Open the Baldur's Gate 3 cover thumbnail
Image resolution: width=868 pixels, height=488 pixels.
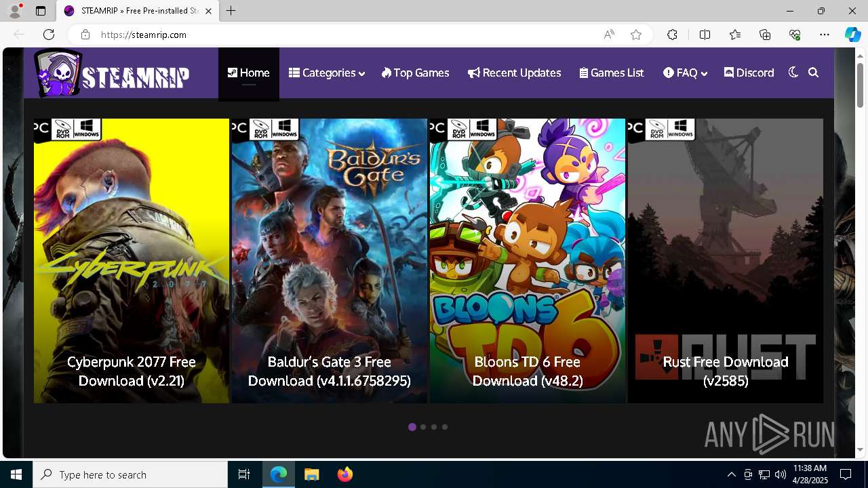(330, 261)
